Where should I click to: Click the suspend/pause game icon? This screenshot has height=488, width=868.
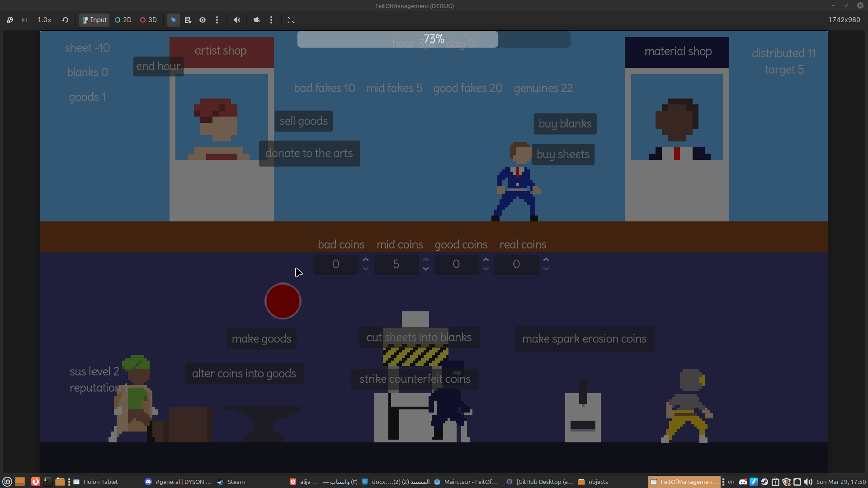10,20
